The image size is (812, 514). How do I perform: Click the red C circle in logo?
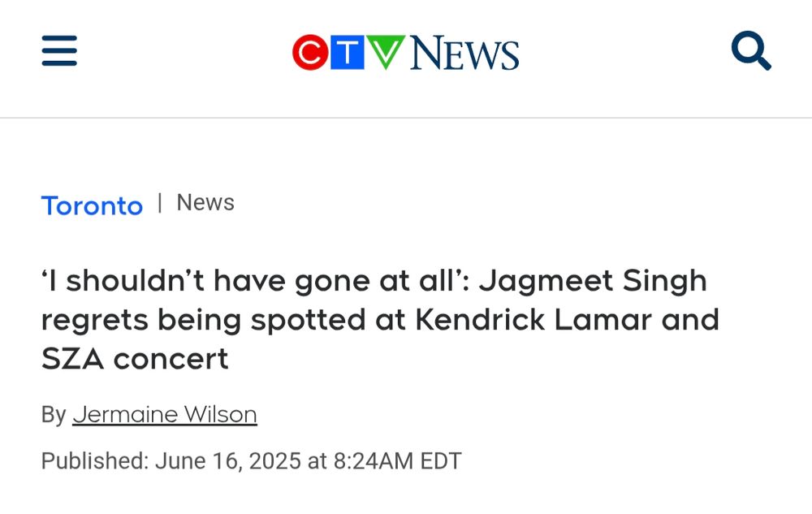(x=310, y=53)
